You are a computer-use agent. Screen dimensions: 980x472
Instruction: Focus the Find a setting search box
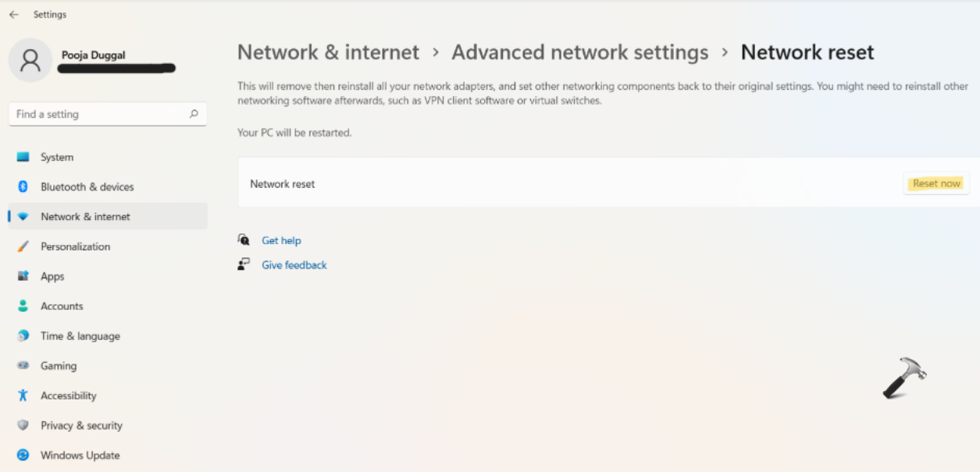point(98,114)
